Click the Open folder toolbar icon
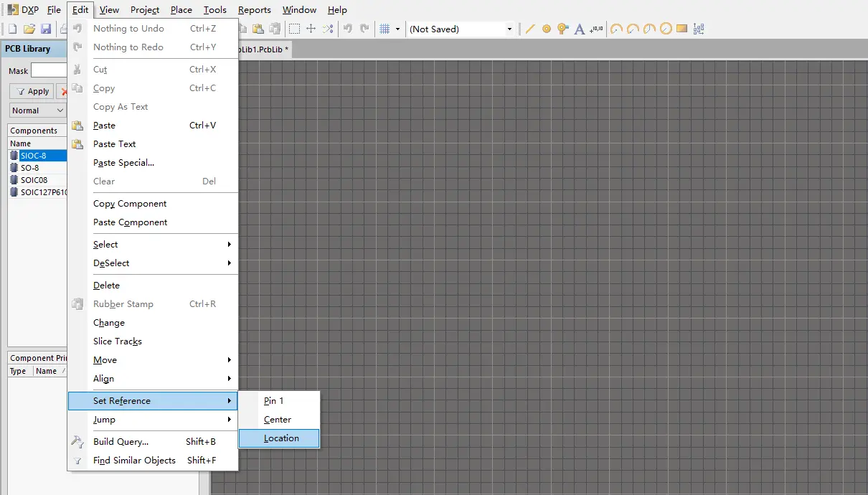The image size is (868, 495). click(29, 29)
